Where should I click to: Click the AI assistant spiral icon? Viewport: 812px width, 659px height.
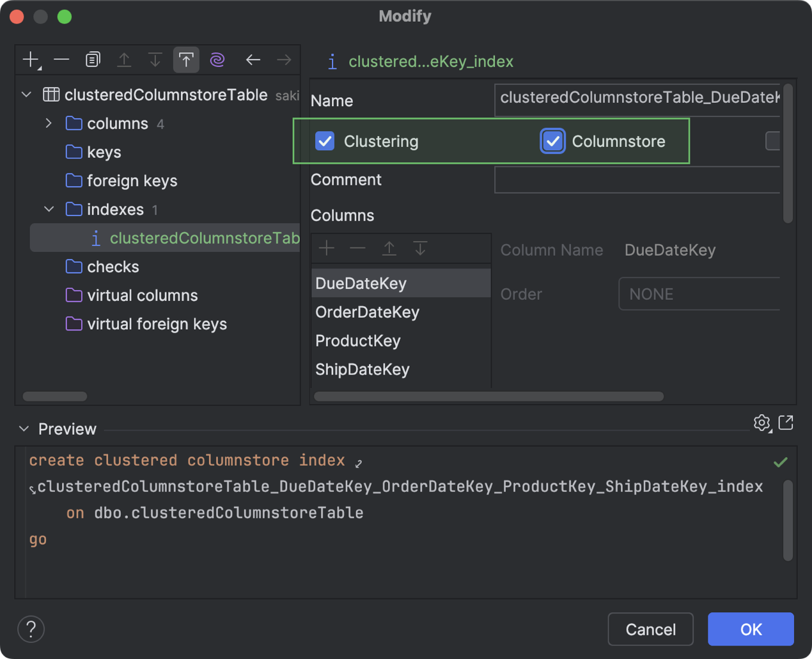(217, 60)
